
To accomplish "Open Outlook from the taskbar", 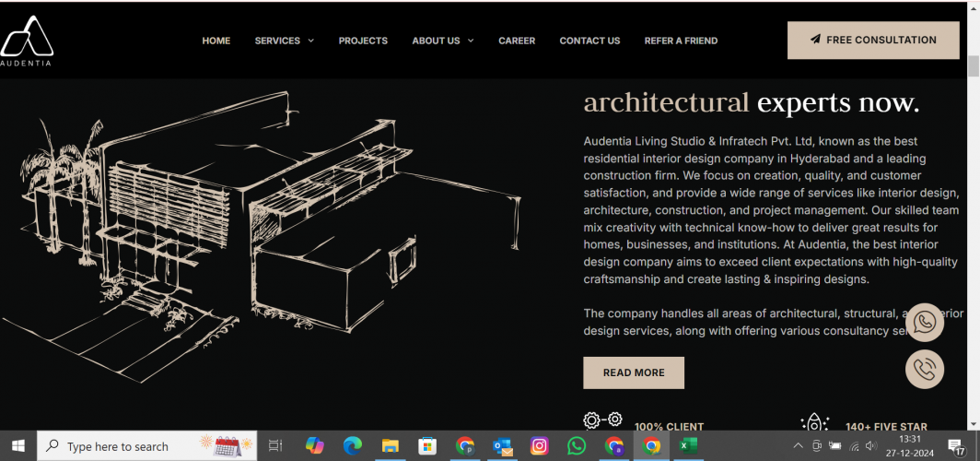I will point(503,446).
